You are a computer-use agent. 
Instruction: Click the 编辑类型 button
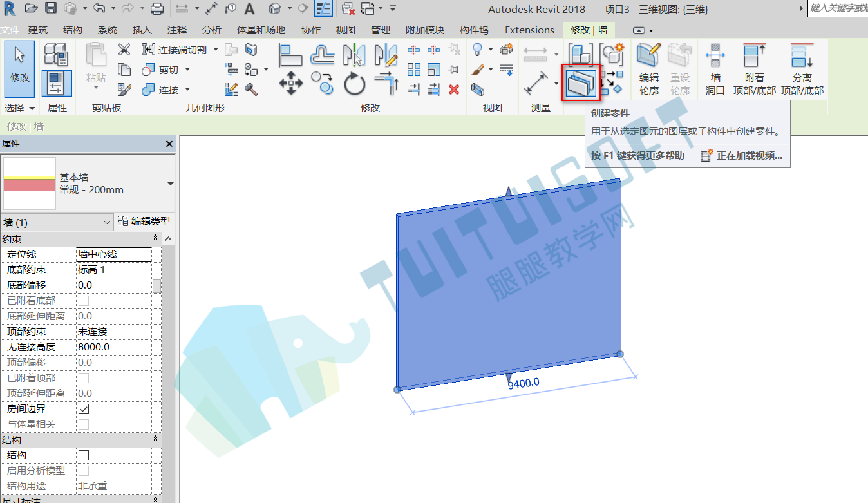click(144, 222)
